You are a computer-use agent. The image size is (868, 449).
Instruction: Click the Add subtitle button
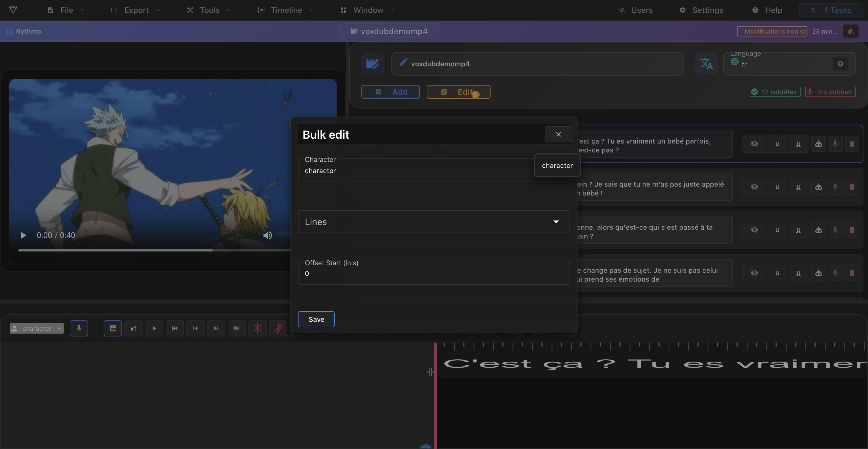point(391,92)
